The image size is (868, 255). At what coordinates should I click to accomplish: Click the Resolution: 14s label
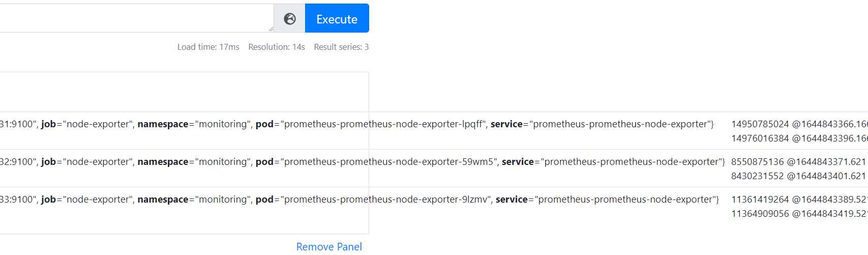point(277,47)
